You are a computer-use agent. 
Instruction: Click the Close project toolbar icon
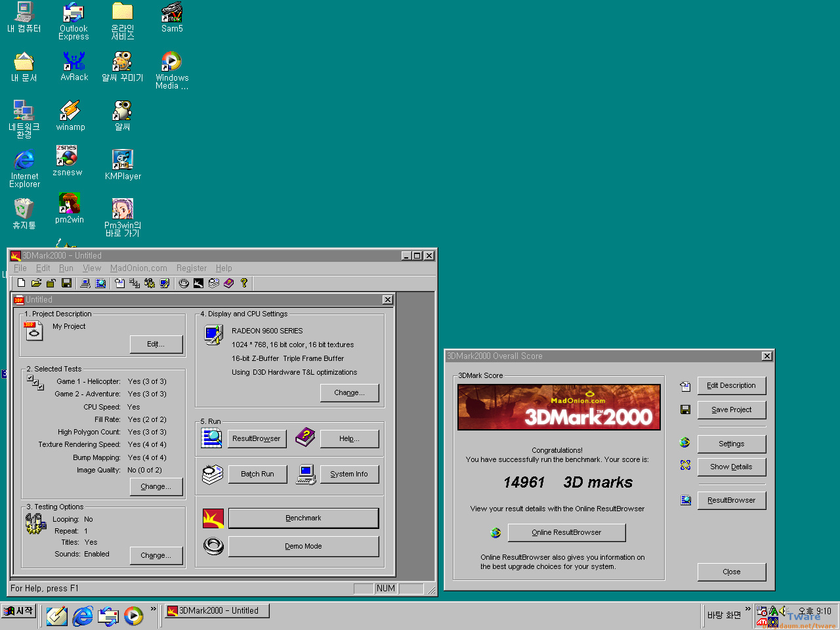click(x=51, y=283)
